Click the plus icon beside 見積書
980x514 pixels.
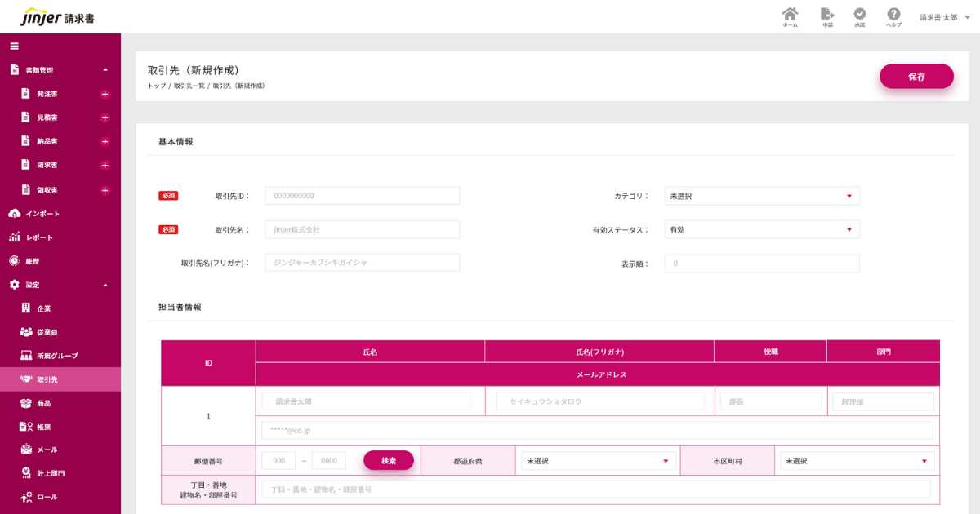[105, 117]
